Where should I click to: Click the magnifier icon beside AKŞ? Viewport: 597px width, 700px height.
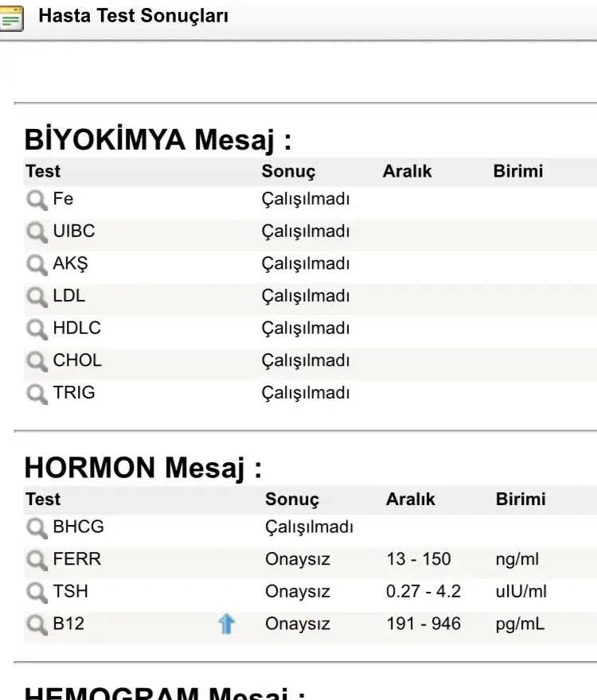pyautogui.click(x=37, y=264)
